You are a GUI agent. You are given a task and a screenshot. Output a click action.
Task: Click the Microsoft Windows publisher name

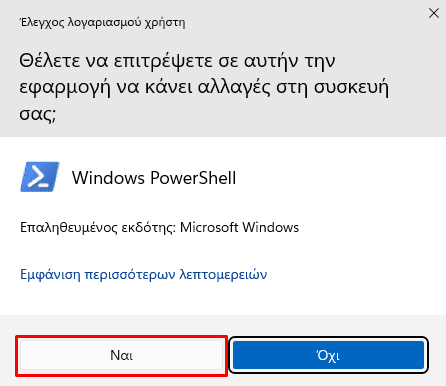click(x=239, y=227)
